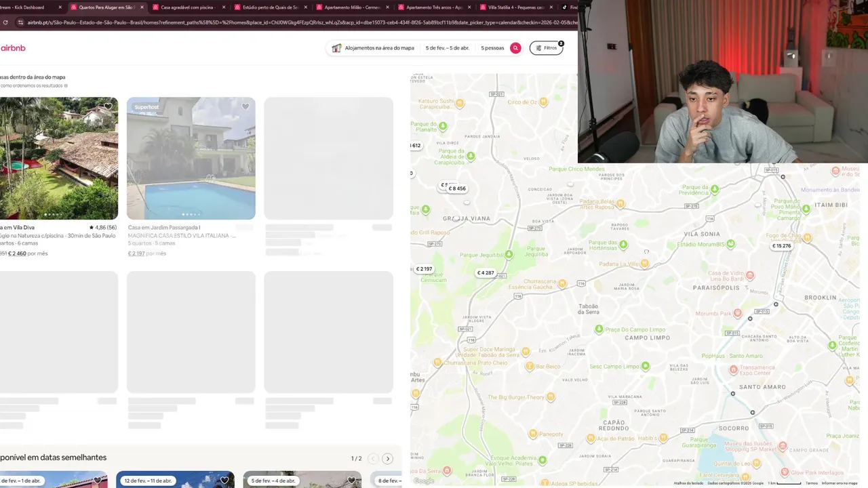This screenshot has height=488, width=868.
Task: Select map price marker 612
Action: [416, 146]
